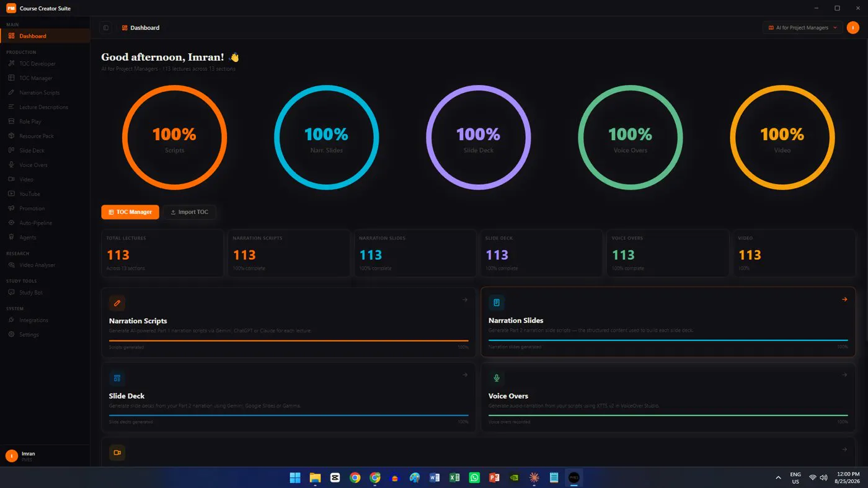
Task: Show hidden tray icons chevron
Action: click(778, 477)
